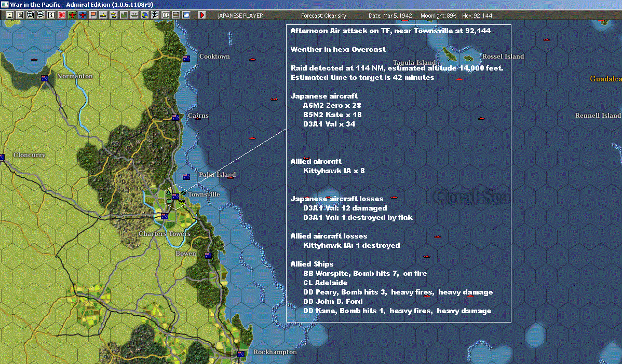Viewport: 622px width, 364px height.
Task: Click the Rockhampton town label
Action: click(275, 352)
